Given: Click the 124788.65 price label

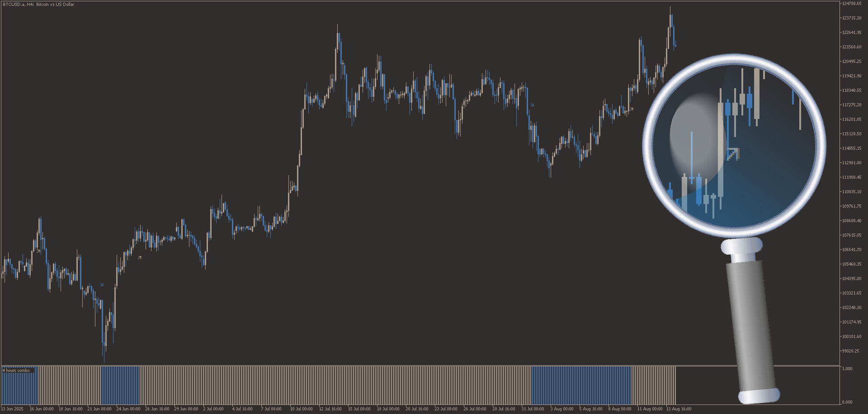Looking at the screenshot, I should click(852, 4).
